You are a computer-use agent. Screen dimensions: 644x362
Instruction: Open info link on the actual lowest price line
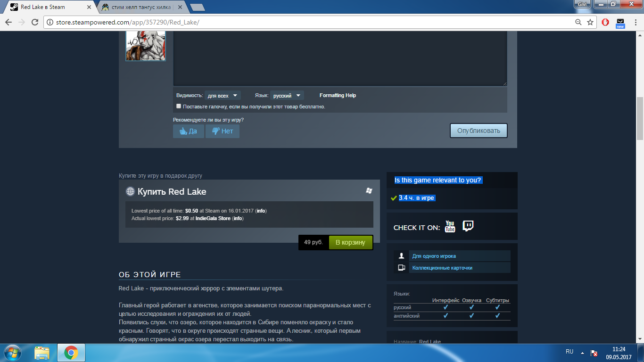[x=238, y=218]
